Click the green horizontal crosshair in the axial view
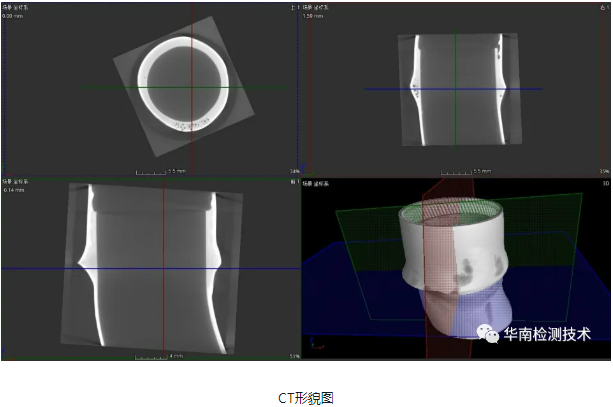The width and height of the screenshot is (613, 407). point(100,87)
